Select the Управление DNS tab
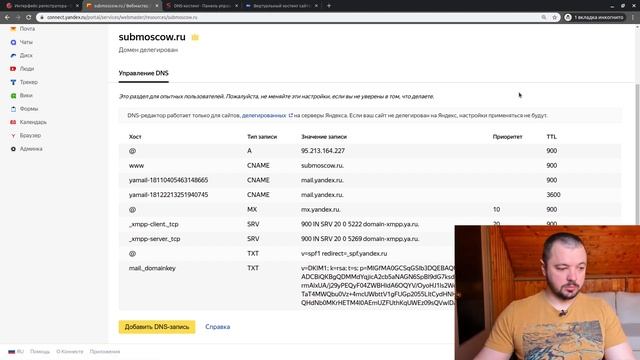The height and width of the screenshot is (360, 640). [x=143, y=73]
